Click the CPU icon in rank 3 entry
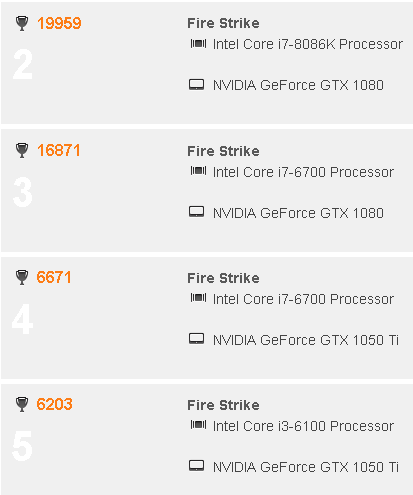This screenshot has height=495, width=413. (198, 171)
